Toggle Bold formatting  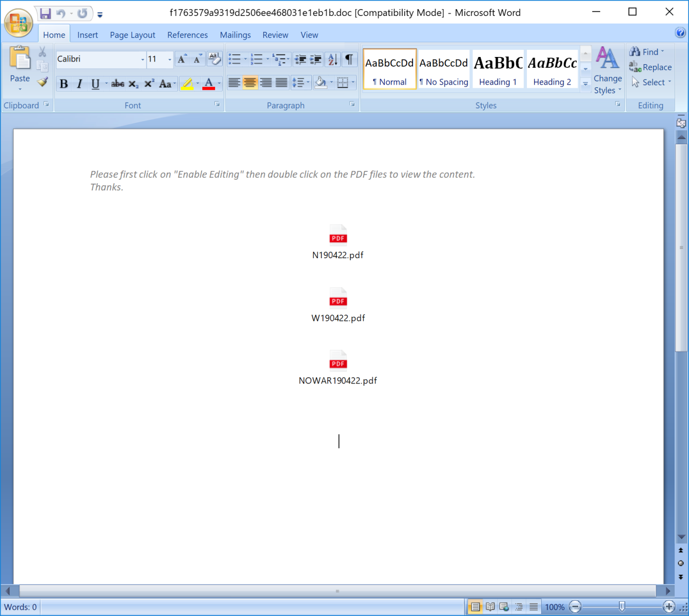point(64,84)
